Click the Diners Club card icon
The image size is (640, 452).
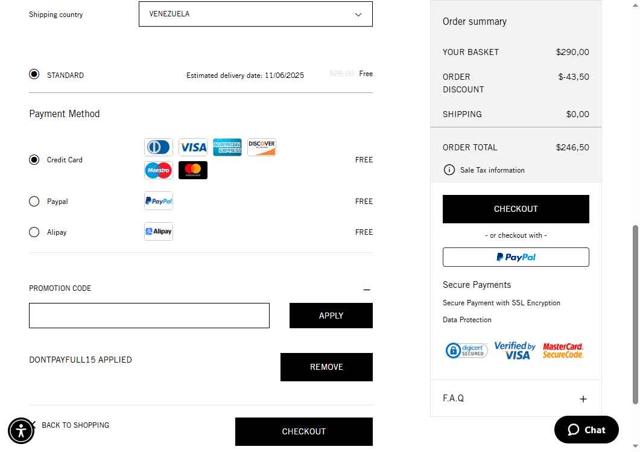pos(158,148)
